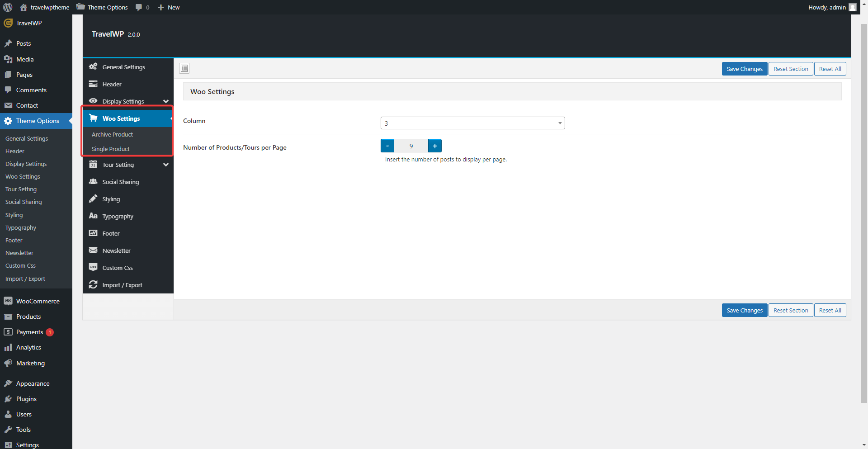The width and height of the screenshot is (868, 449).
Task: Click the Posts pin icon
Action: pos(8,43)
